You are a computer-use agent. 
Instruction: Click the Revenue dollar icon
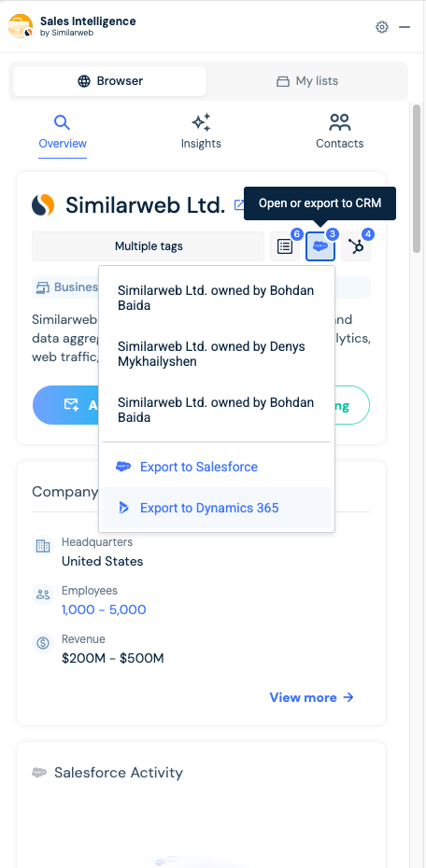pyautogui.click(x=43, y=643)
